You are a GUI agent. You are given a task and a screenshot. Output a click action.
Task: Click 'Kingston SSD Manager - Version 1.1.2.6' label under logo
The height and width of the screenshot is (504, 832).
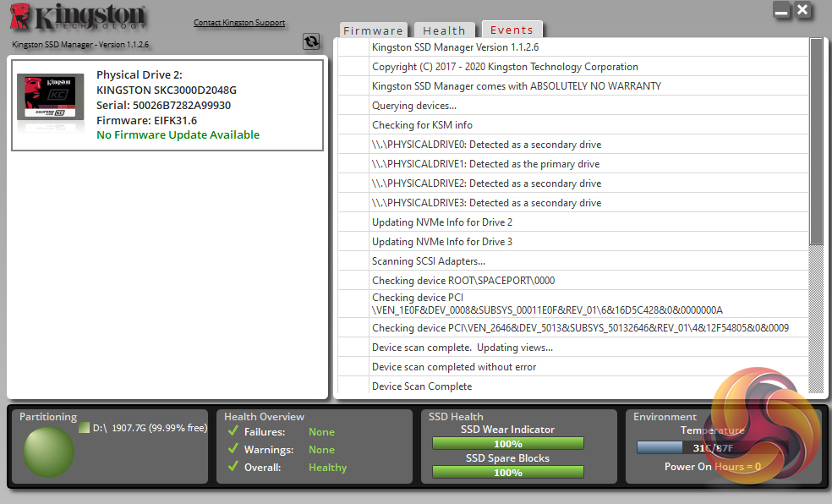[80, 45]
